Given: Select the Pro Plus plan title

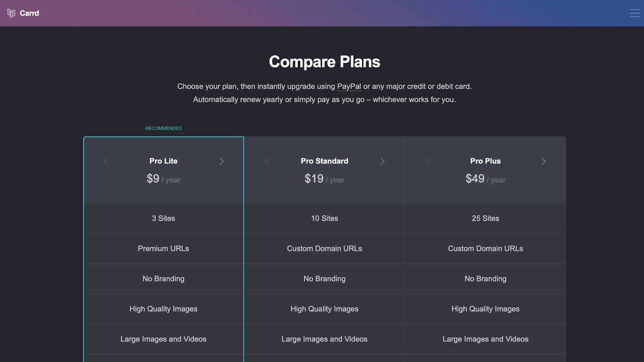Looking at the screenshot, I should (x=485, y=161).
